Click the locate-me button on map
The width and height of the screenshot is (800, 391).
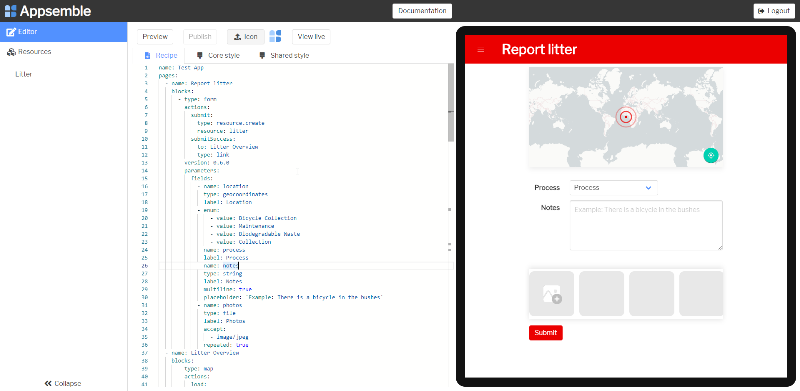[711, 155]
